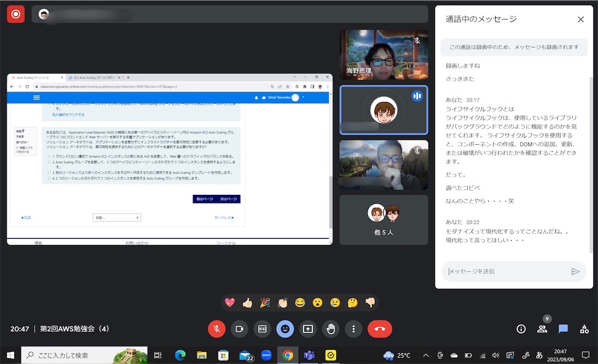Screen dimensions: 598x364
Task: Click the volume icon in system tray
Action: pos(495,355)
